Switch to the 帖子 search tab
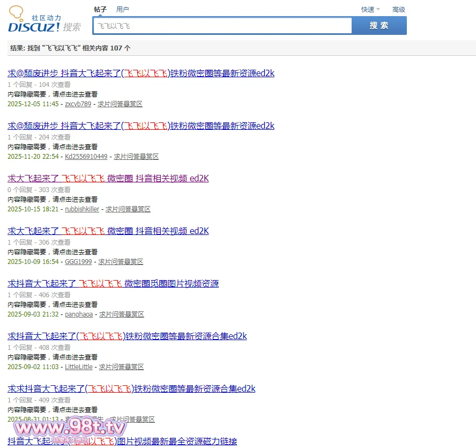This screenshot has height=448, width=476. click(100, 9)
